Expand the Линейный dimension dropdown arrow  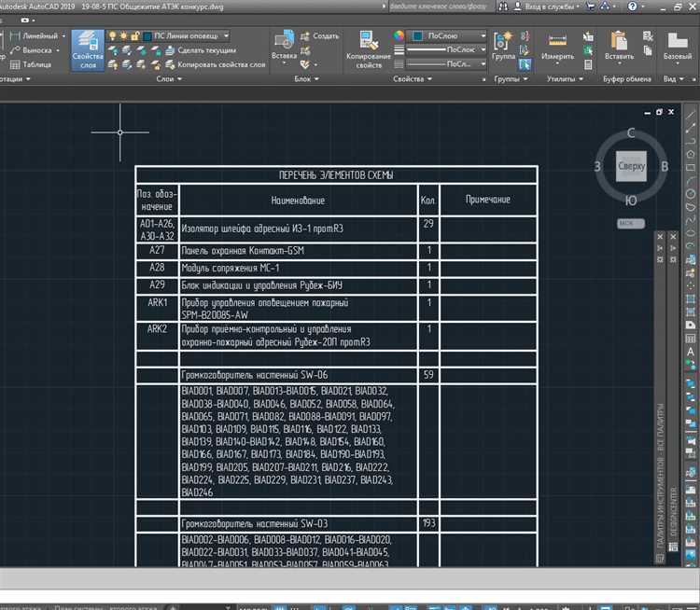(63, 35)
